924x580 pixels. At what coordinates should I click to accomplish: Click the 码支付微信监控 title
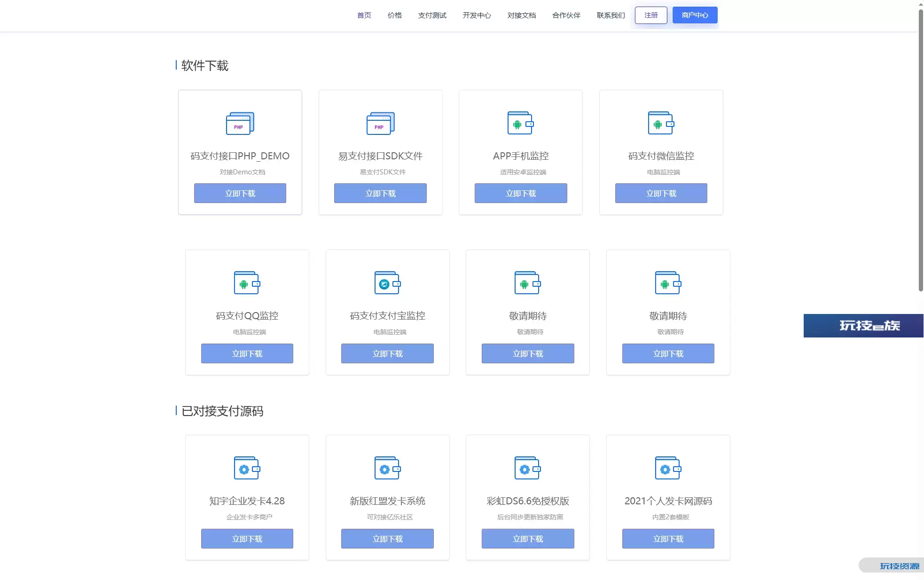661,156
